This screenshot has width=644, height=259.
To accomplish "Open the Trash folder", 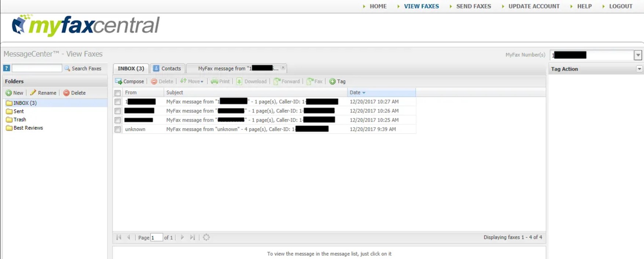I will coord(16,120).
